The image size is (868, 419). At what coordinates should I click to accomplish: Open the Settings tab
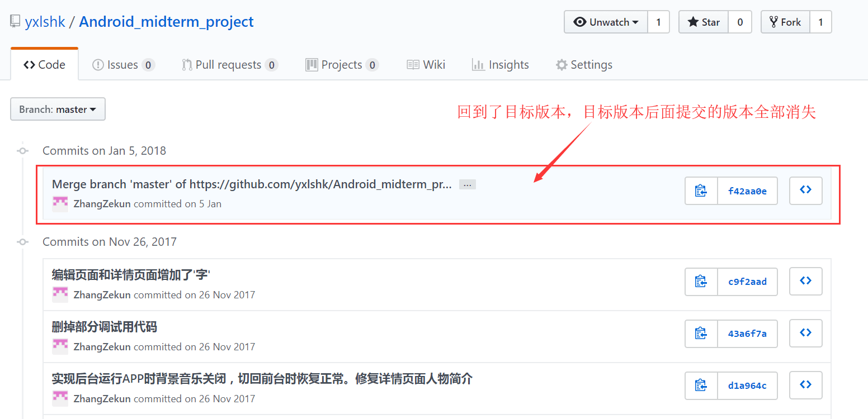click(x=584, y=65)
